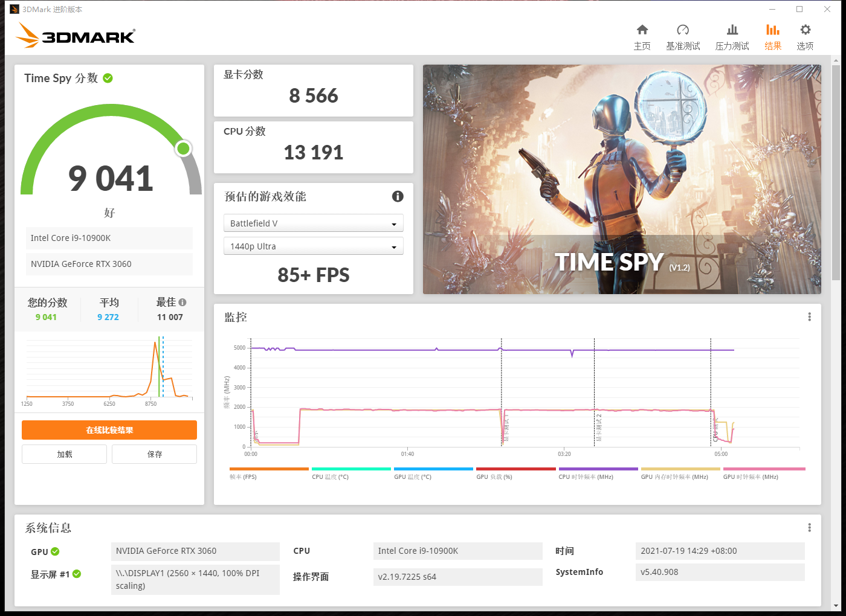Select the 基准测试 tab label
The height and width of the screenshot is (616, 846).
[x=683, y=46]
